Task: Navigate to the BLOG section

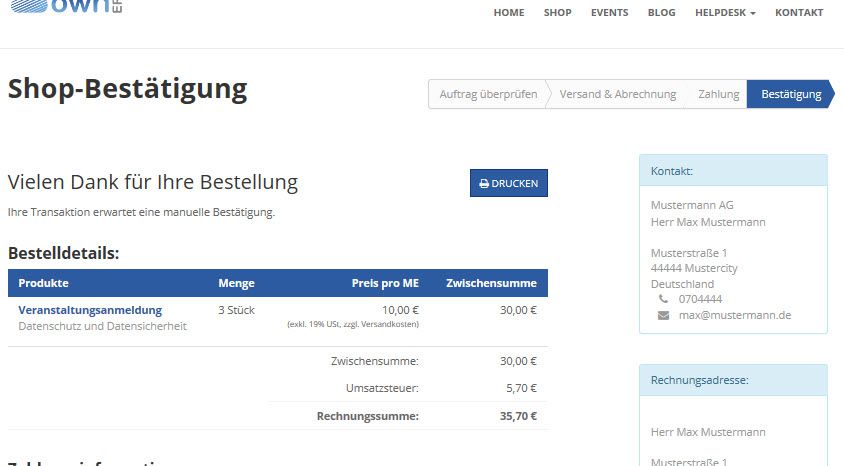Action: (x=661, y=13)
